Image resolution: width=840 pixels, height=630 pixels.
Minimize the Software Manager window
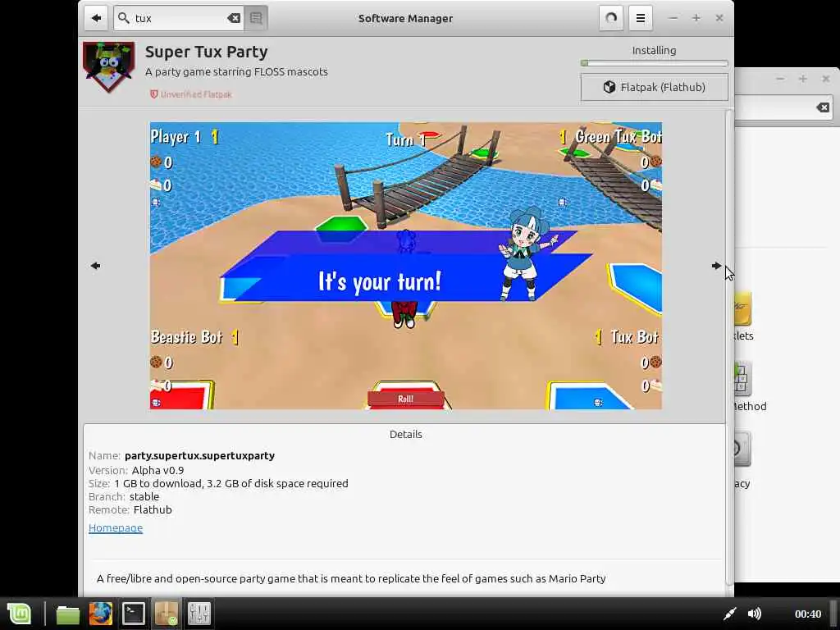(x=673, y=18)
